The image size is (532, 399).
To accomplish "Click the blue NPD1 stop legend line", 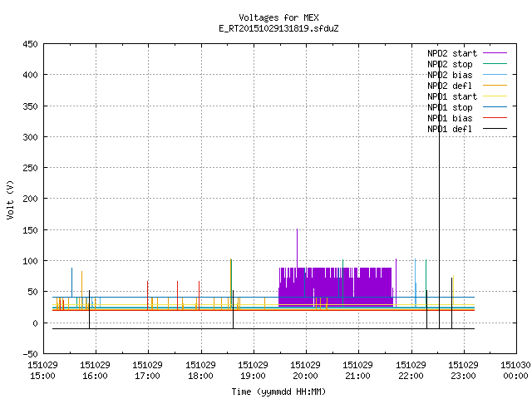I will [x=495, y=107].
